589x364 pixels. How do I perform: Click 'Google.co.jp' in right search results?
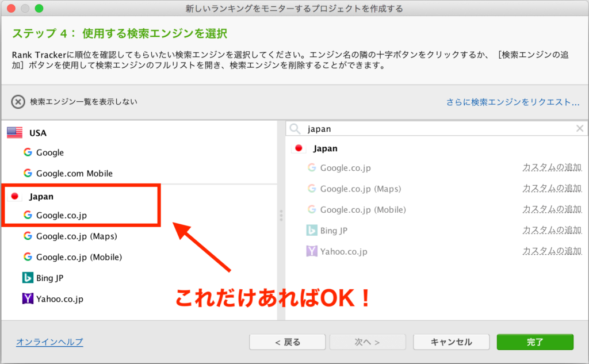346,168
